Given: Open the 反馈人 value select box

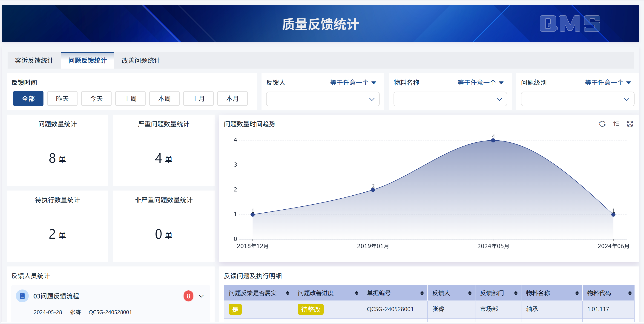Looking at the screenshot, I should pyautogui.click(x=323, y=99).
